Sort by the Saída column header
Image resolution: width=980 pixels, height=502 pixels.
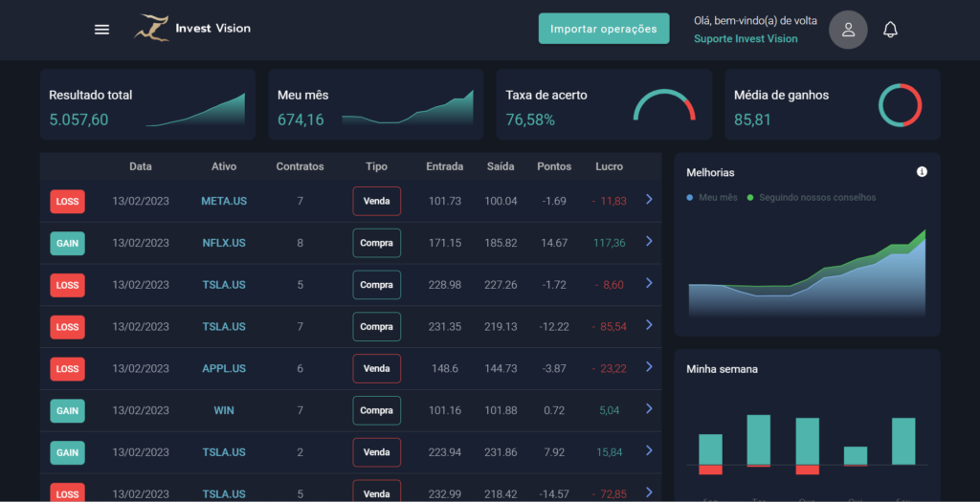[501, 166]
